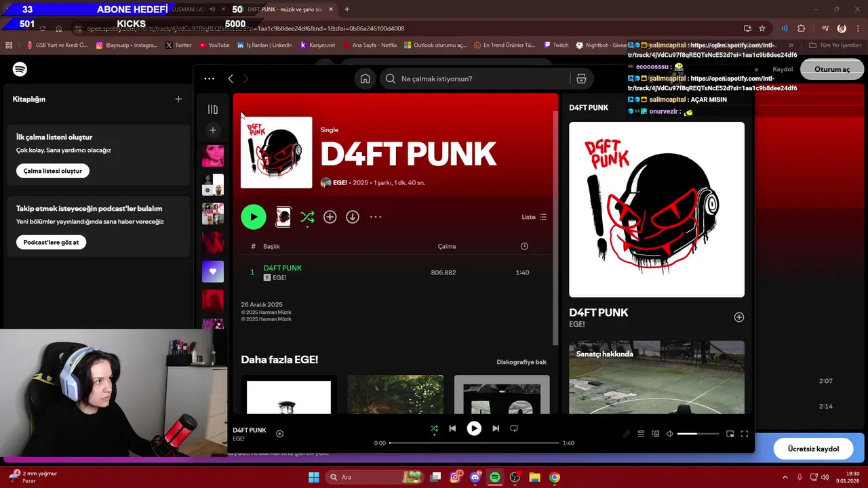Click 'Ücretsiz kaydol' button
868x488 pixels.
pyautogui.click(x=813, y=449)
